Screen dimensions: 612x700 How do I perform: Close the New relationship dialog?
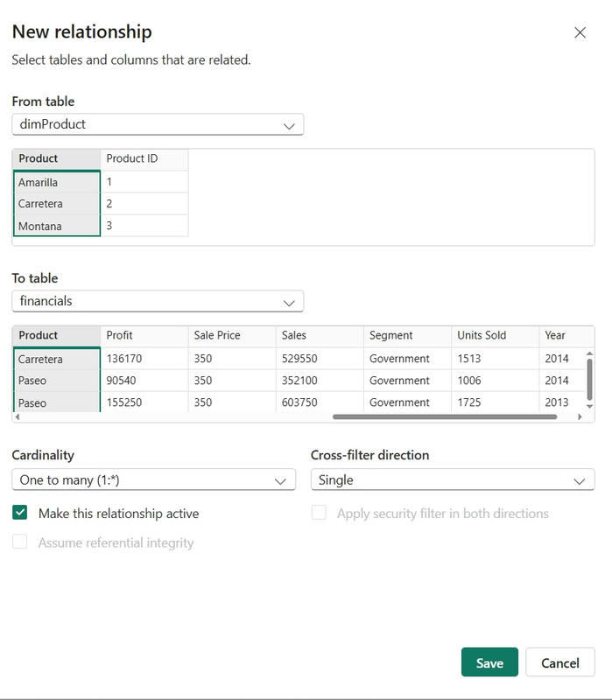580,32
